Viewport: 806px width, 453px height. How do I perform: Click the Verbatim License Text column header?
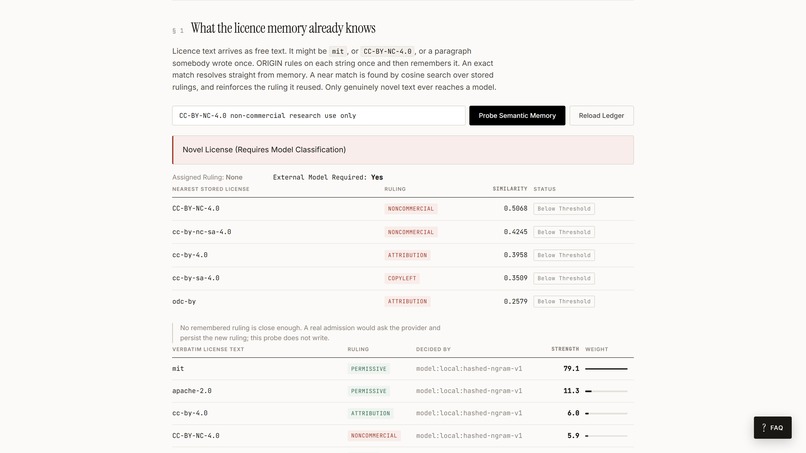(208, 349)
